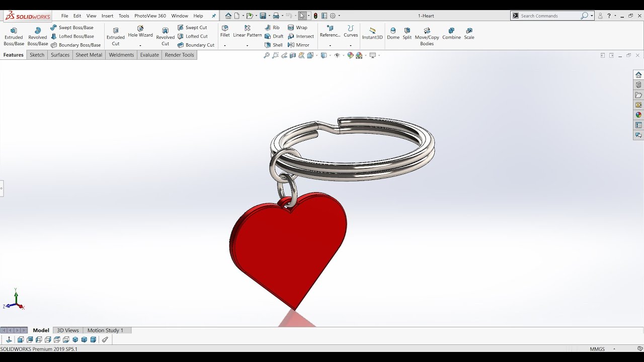
Task: Select the Shell feature
Action: coord(274,45)
